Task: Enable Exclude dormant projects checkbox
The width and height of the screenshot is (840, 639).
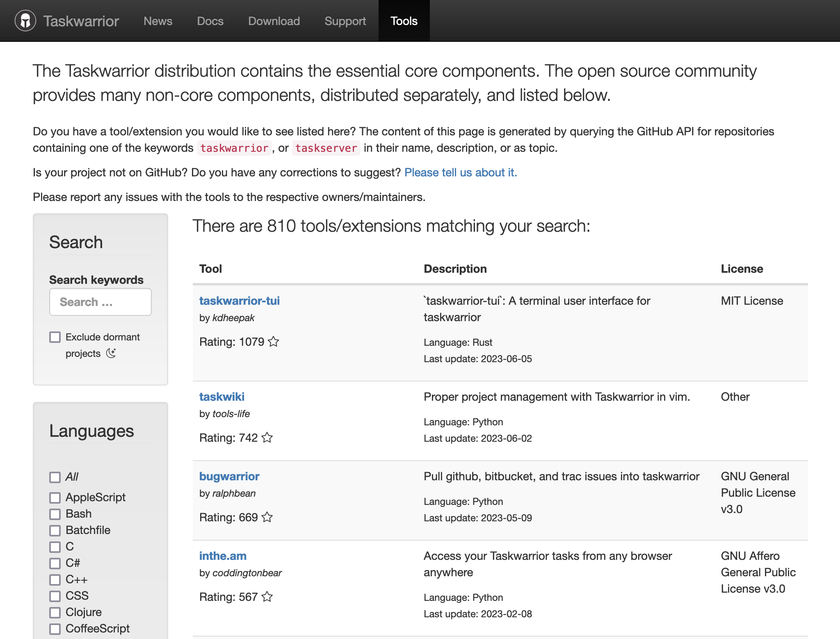Action: [55, 337]
